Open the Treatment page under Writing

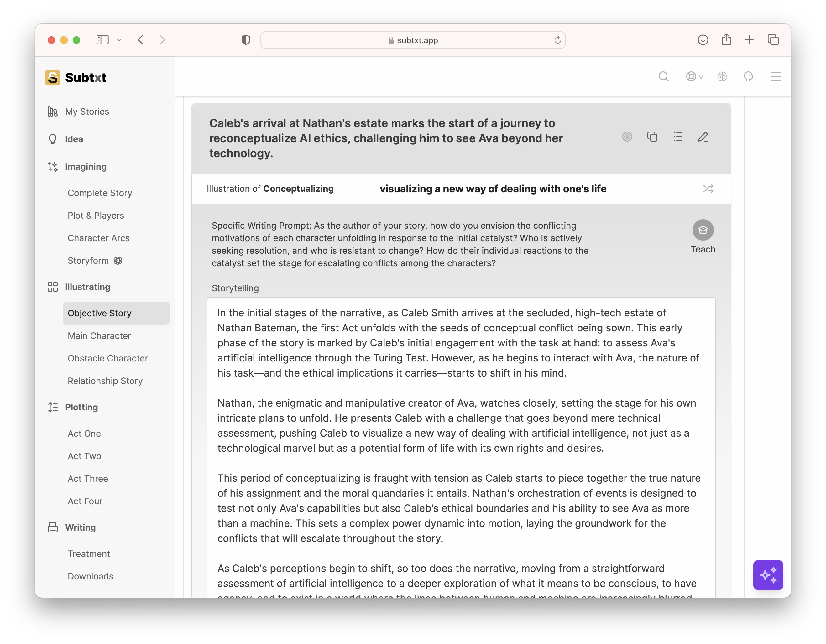pos(89,553)
